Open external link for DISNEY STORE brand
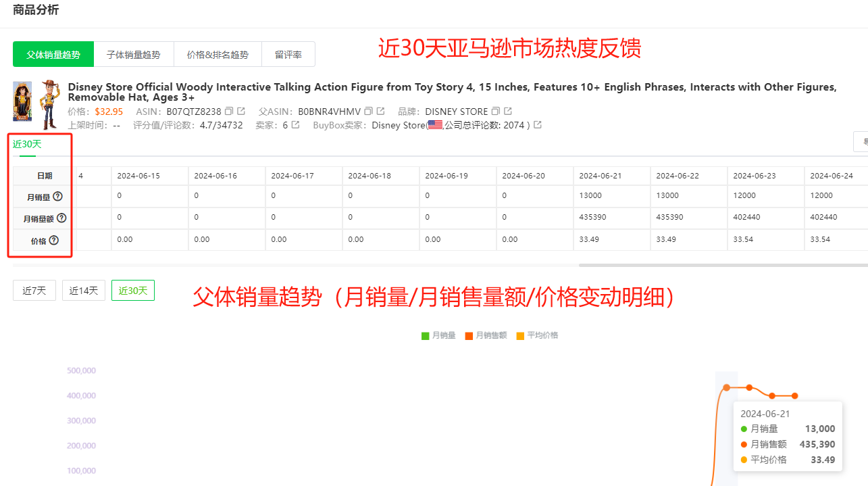This screenshot has height=486, width=868. (508, 112)
